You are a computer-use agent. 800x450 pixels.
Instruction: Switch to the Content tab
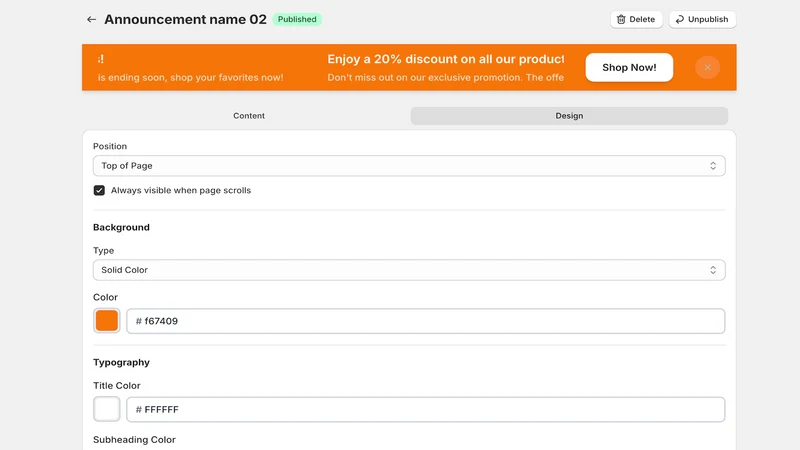[x=249, y=116]
